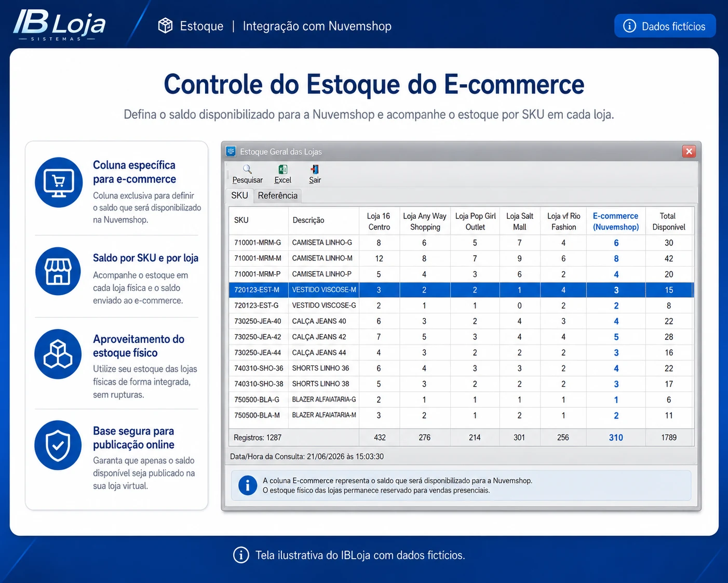This screenshot has width=728, height=583.
Task: Select row 710001-MRM-G
Action: (461, 243)
